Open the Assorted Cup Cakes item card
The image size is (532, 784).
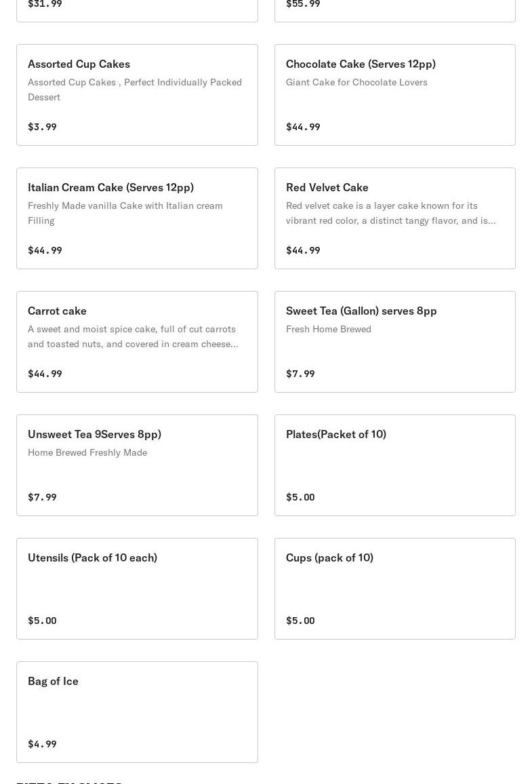(x=137, y=95)
